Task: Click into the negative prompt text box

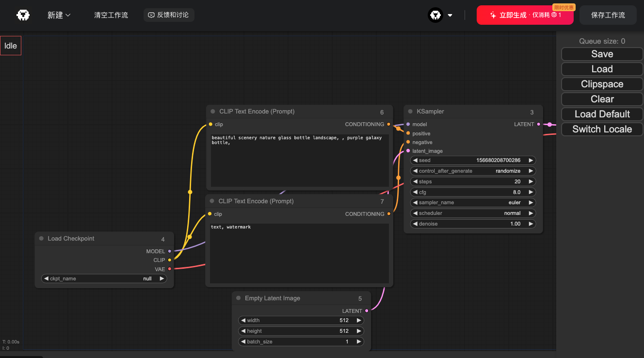Action: click(299, 252)
